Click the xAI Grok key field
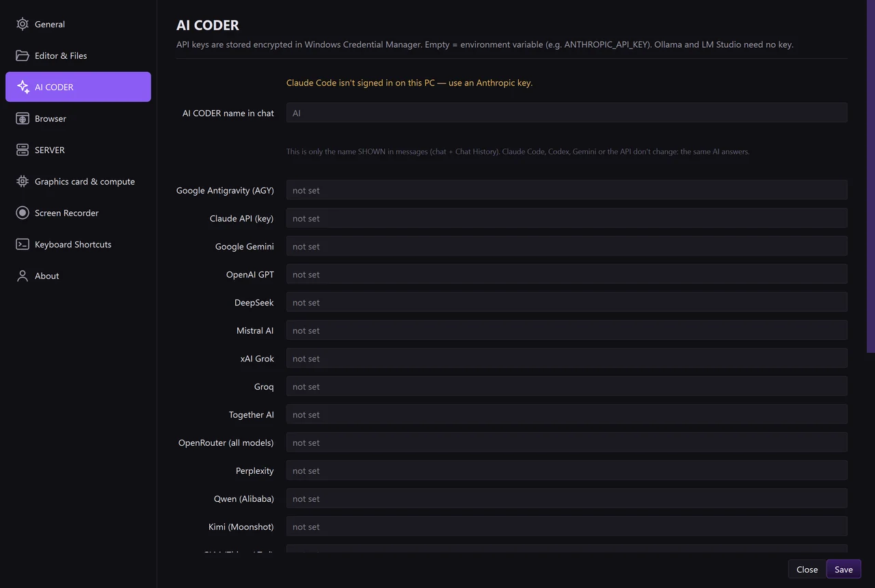The height and width of the screenshot is (588, 875). click(567, 358)
